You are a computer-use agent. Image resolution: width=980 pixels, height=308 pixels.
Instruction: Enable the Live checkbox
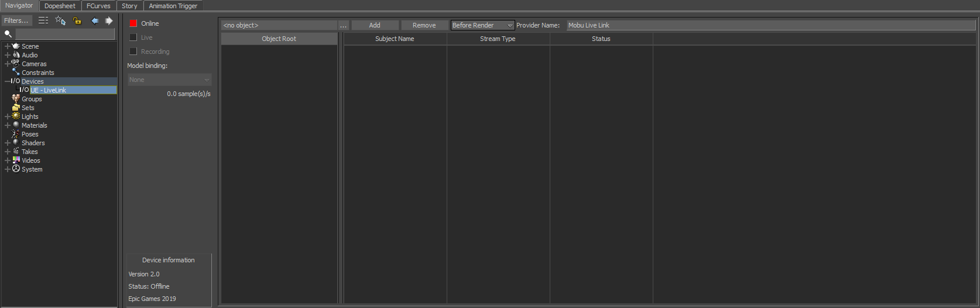(x=133, y=37)
